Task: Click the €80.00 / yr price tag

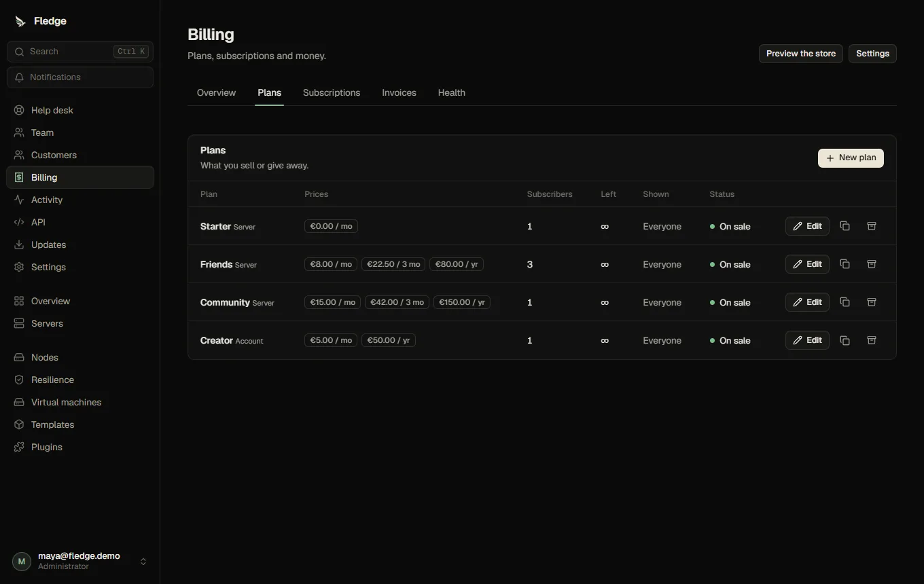Action: coord(457,264)
